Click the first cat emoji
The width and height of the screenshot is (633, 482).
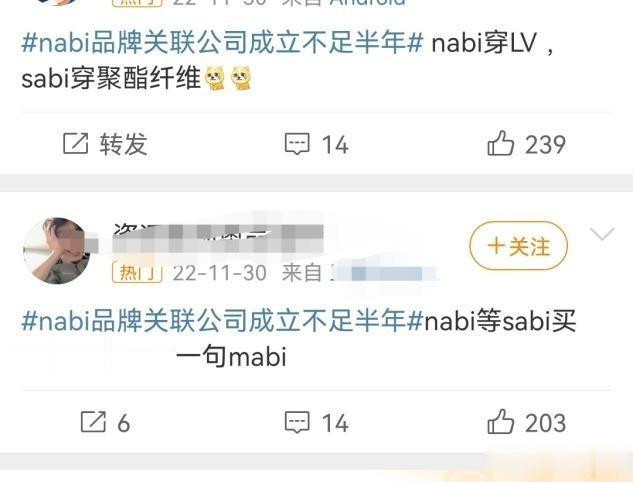coord(215,78)
